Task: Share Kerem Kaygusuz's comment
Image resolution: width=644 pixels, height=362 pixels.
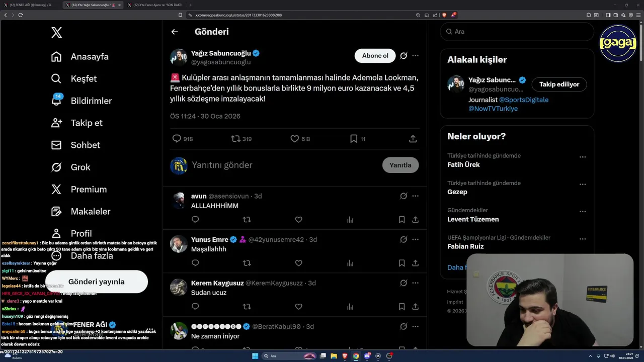Action: (x=415, y=306)
